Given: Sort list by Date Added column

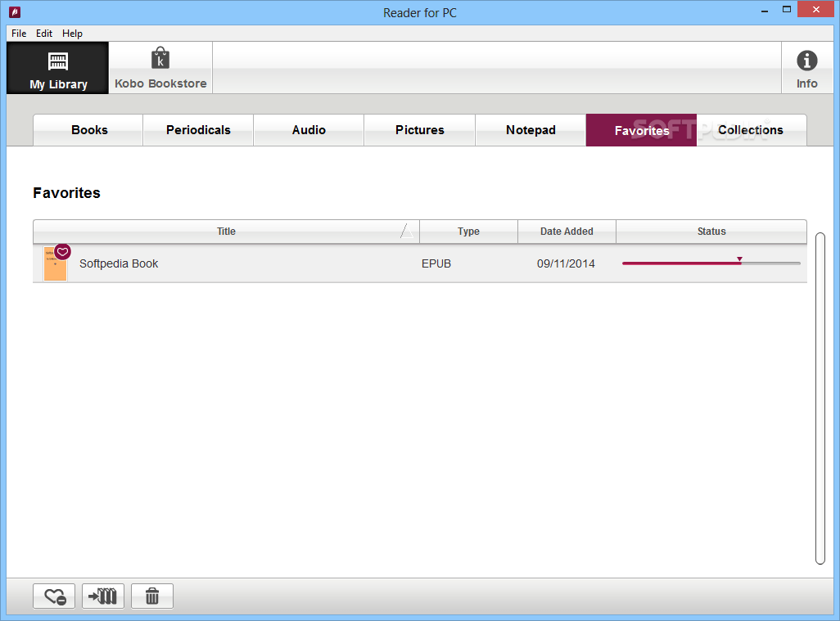Looking at the screenshot, I should pyautogui.click(x=567, y=232).
